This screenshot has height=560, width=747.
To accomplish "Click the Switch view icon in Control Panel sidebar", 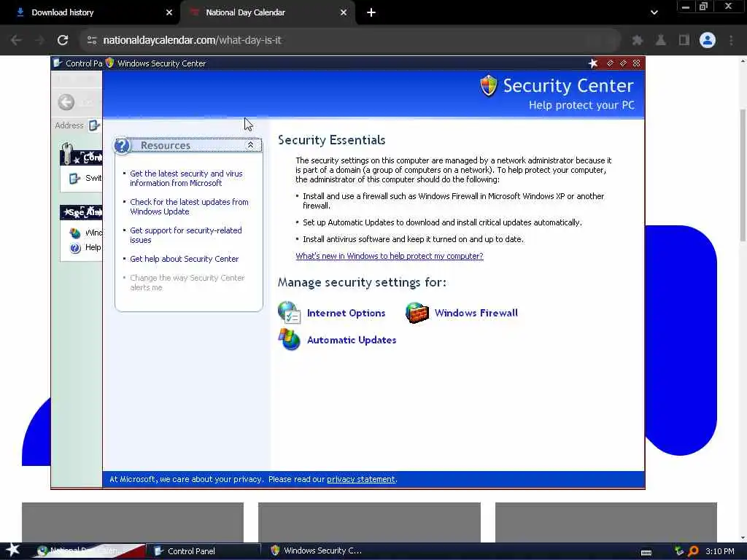I will pos(75,179).
